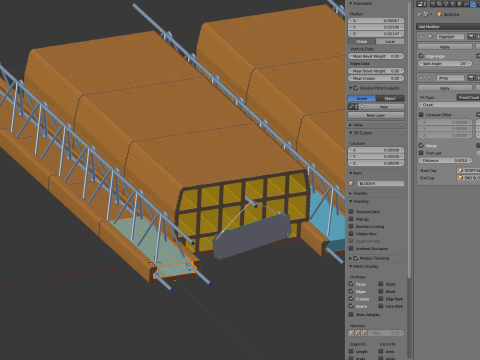Toggle Seams overlay checkbox

[351, 306]
